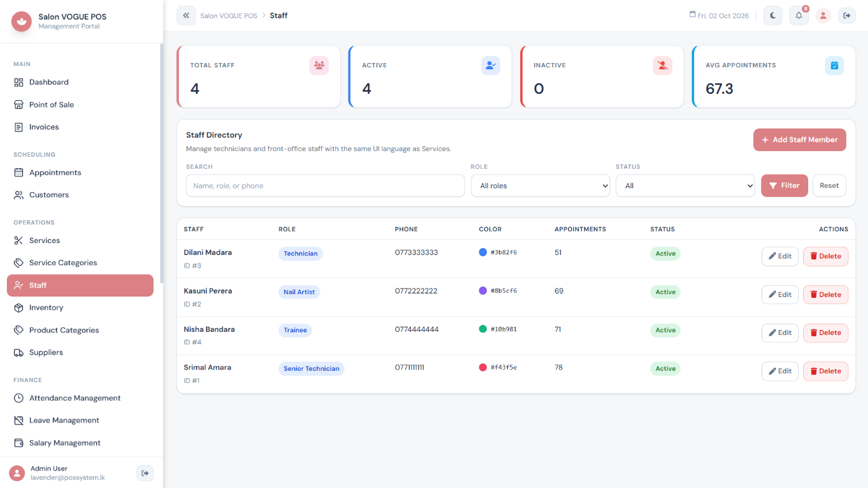Click the blue #3b82f6 color dot

point(483,253)
